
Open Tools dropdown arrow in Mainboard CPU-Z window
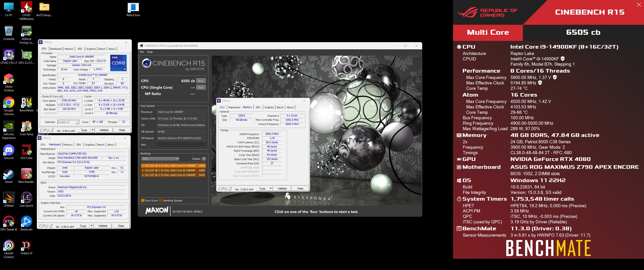tap(92, 226)
